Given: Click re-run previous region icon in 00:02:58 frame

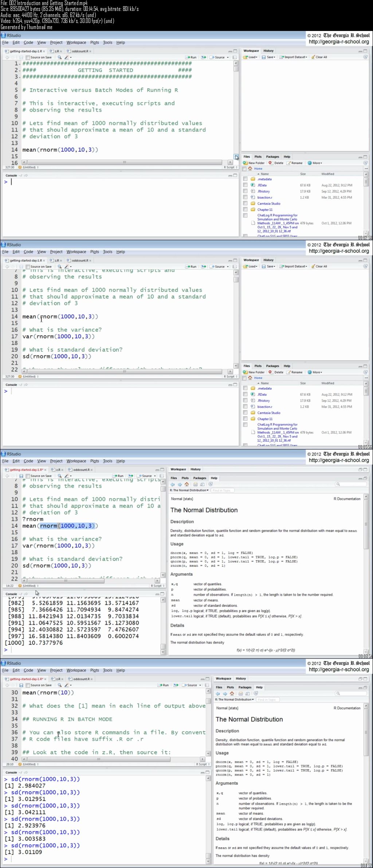Looking at the screenshot, I should (x=204, y=57).
